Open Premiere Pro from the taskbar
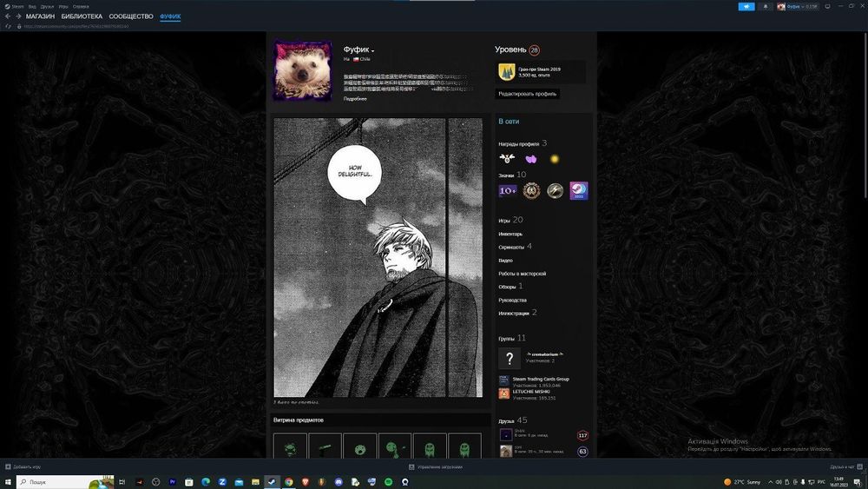The image size is (868, 489). (x=172, y=482)
